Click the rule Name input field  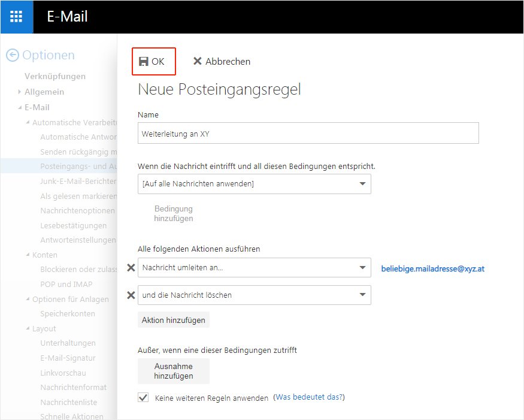click(x=308, y=134)
